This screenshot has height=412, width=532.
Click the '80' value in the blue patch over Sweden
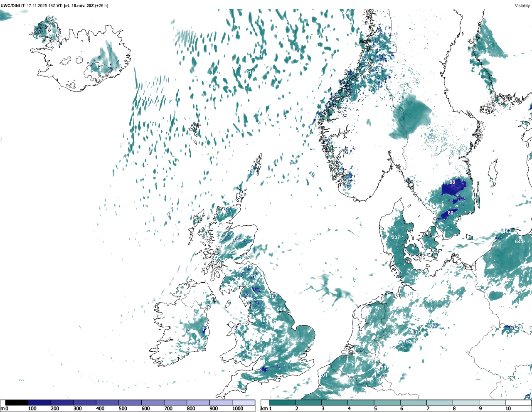click(x=451, y=213)
